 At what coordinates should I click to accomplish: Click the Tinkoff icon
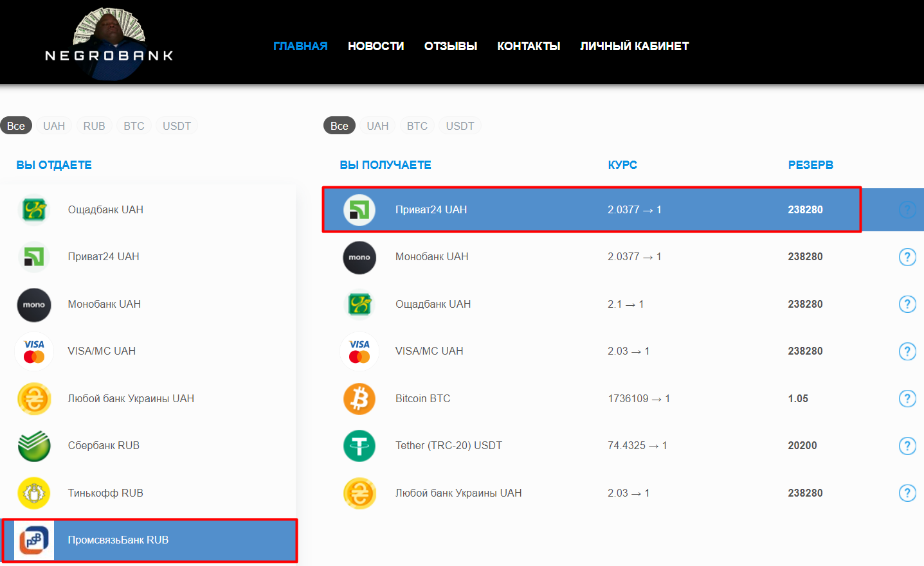click(34, 493)
